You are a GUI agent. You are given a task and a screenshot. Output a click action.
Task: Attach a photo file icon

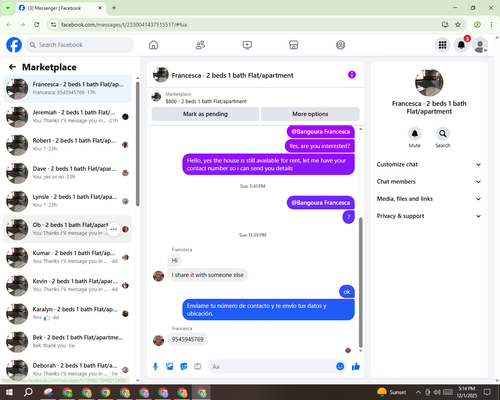[x=170, y=367]
